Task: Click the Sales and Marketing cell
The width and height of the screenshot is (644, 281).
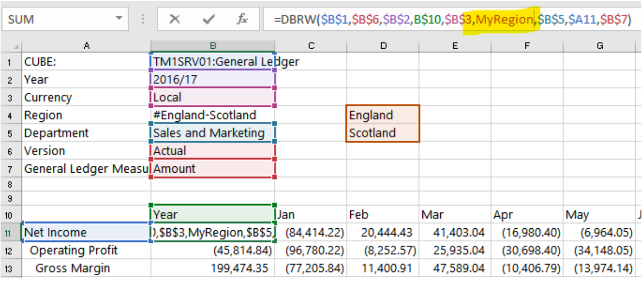Action: pos(213,133)
